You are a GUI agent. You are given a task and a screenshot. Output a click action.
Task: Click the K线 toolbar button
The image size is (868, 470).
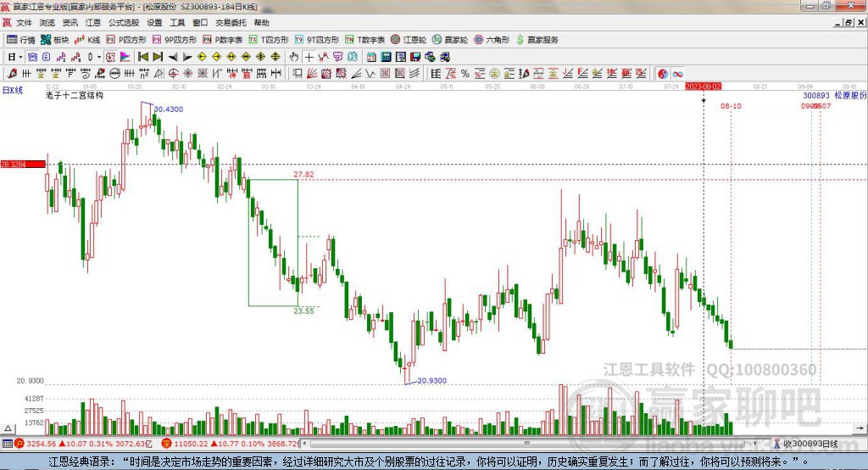point(87,40)
